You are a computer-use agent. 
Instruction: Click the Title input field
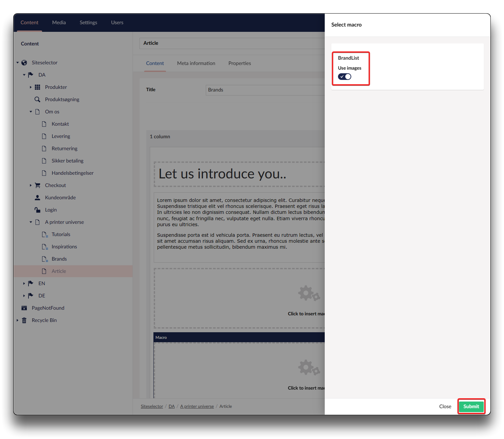[x=265, y=90]
